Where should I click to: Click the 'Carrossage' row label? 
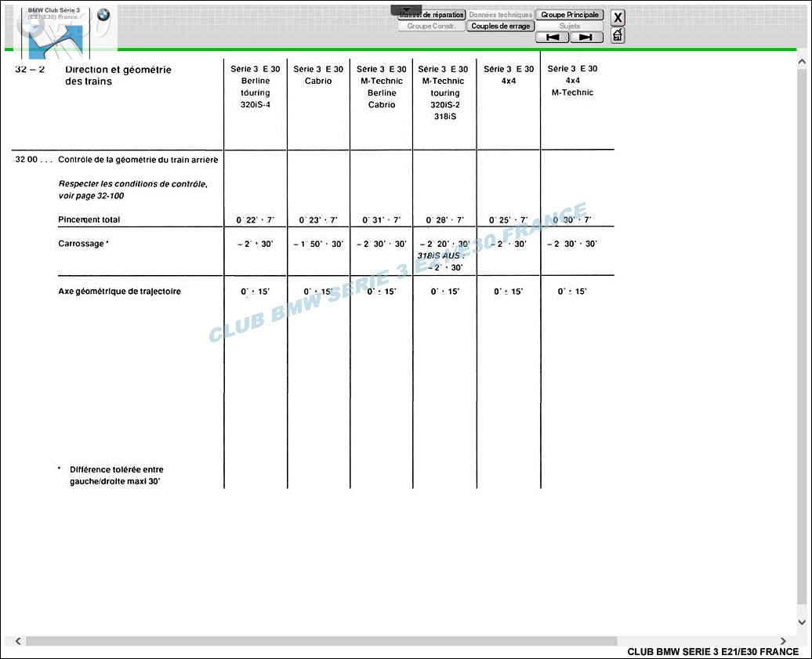click(83, 244)
